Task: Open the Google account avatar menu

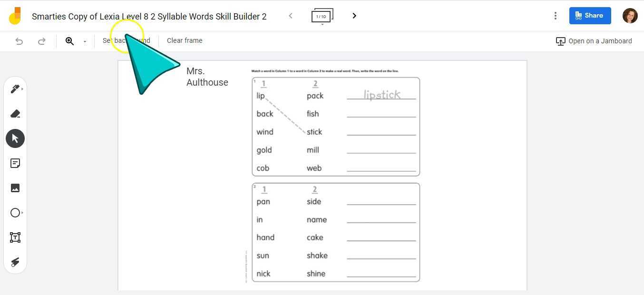Action: point(630,16)
